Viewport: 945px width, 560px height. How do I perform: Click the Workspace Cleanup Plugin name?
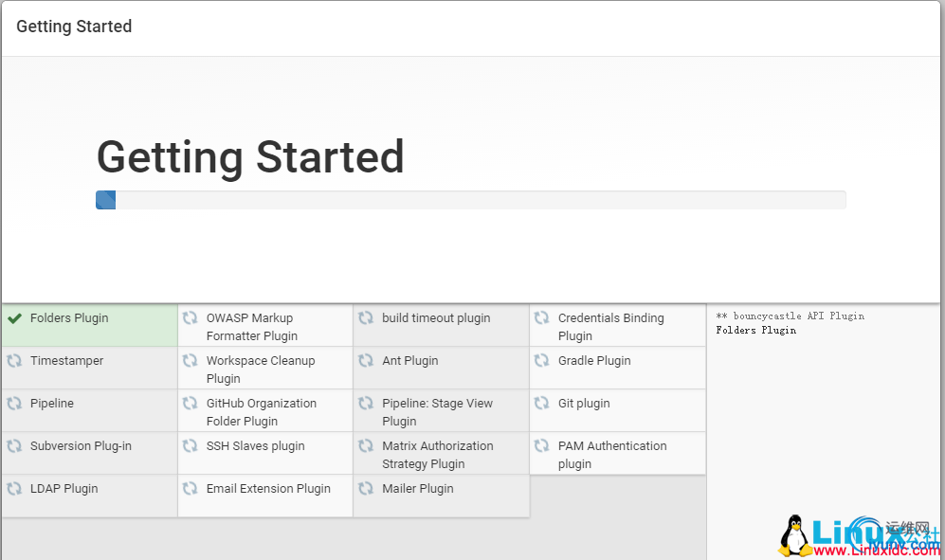click(261, 370)
